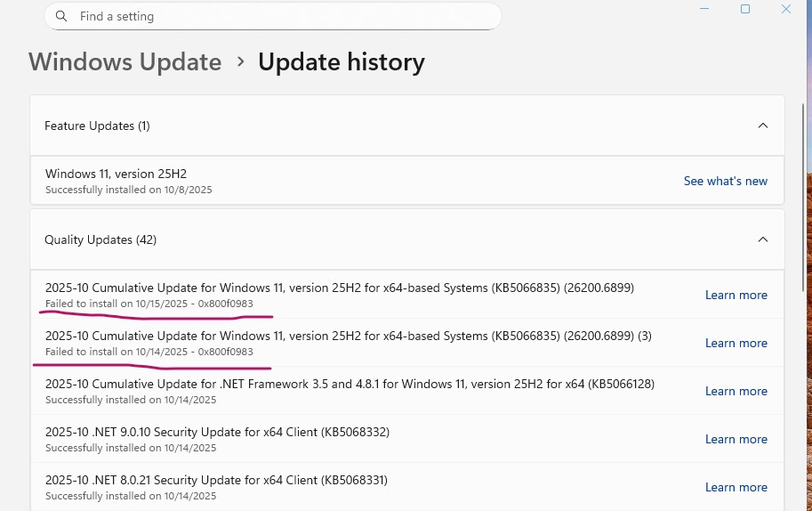Select Successfully installed on 10/8/2025 text

128,190
